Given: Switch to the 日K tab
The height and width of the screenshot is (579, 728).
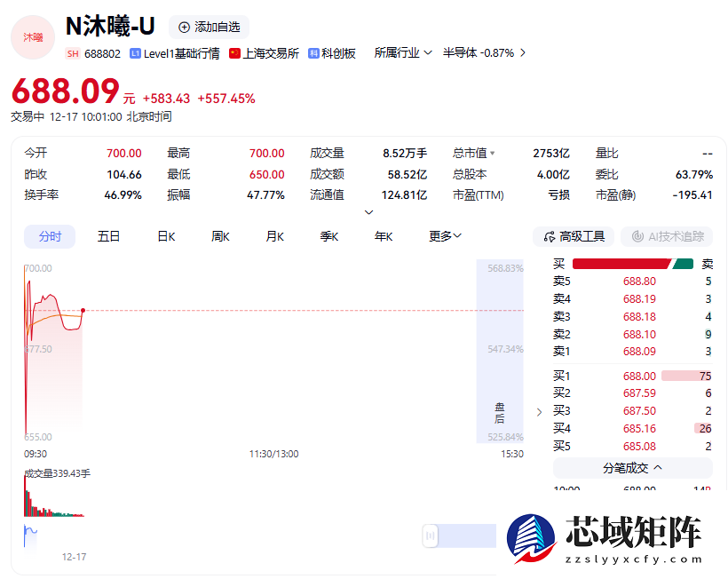Looking at the screenshot, I should click(x=164, y=236).
